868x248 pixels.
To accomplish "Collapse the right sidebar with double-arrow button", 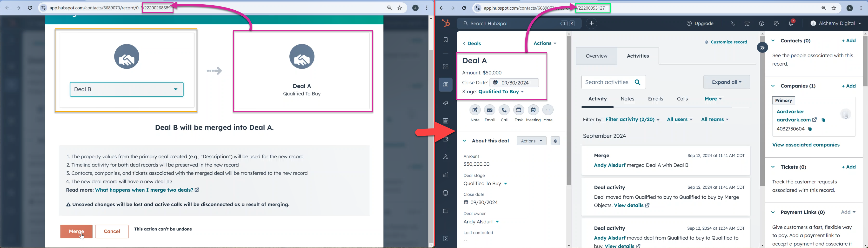I will coord(762,47).
